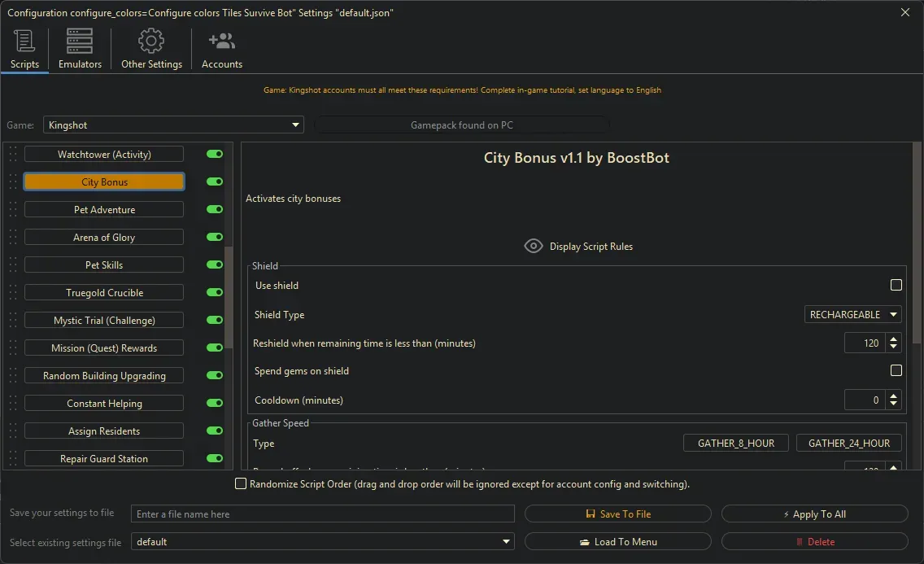The width and height of the screenshot is (924, 564).
Task: Open the Shield Type RECHARGEABLE dropdown
Action: click(852, 314)
